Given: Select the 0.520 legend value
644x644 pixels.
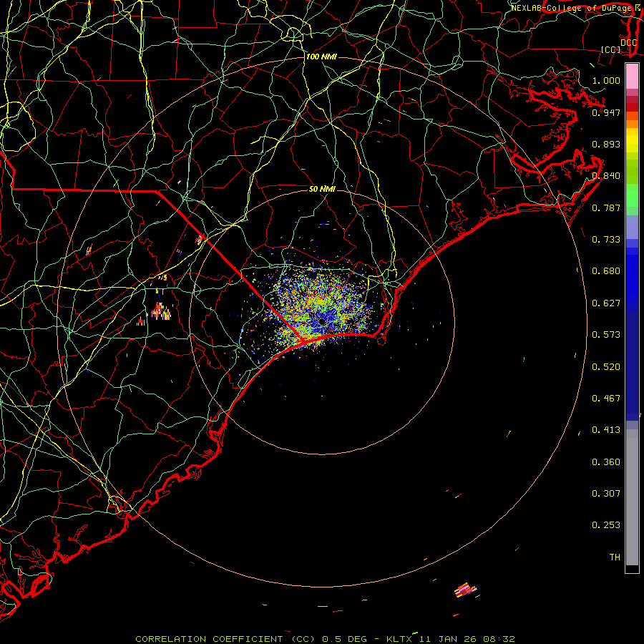Looking at the screenshot, I should coord(606,367).
